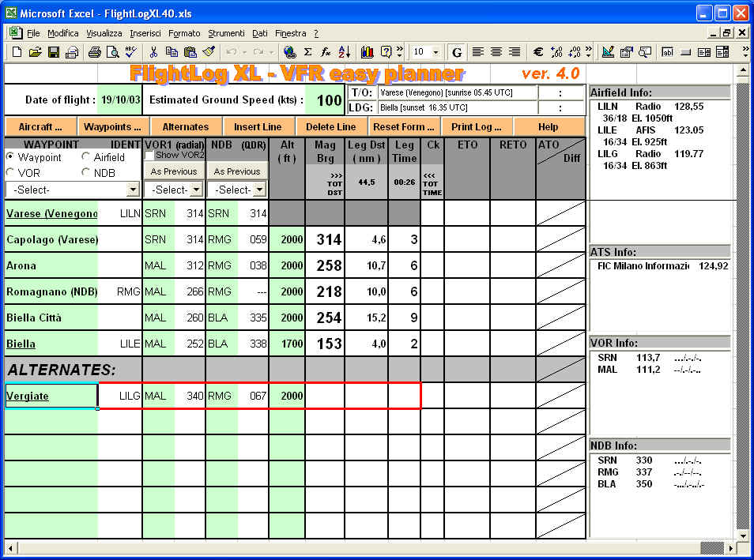Viewport: 754px width, 560px height.
Task: Create a new workbook with New icon
Action: pos(17,52)
